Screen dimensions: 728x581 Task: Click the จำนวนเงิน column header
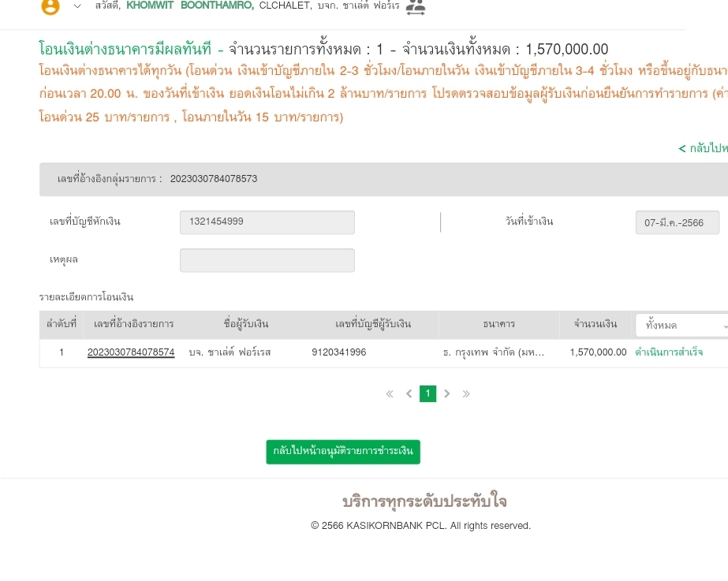coord(595,324)
